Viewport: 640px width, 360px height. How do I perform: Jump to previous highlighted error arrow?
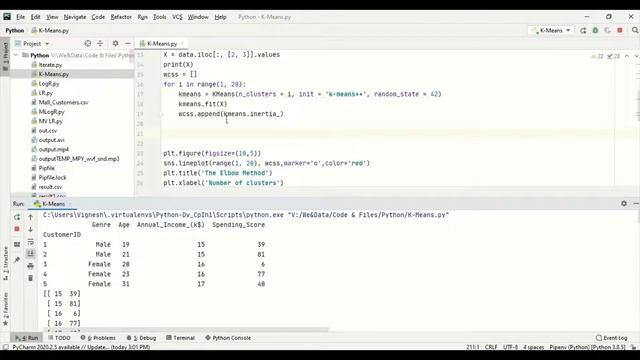pyautogui.click(x=627, y=56)
